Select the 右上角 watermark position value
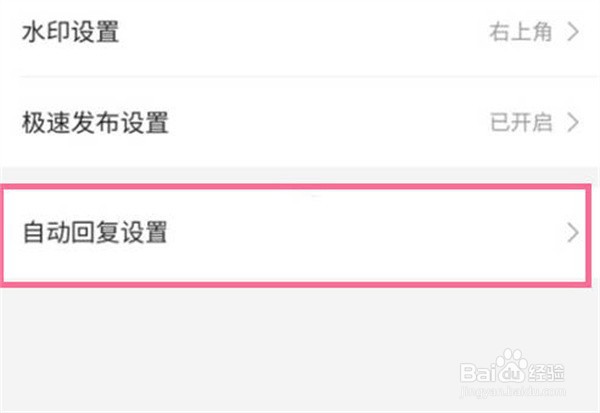600x413 pixels. coord(520,32)
